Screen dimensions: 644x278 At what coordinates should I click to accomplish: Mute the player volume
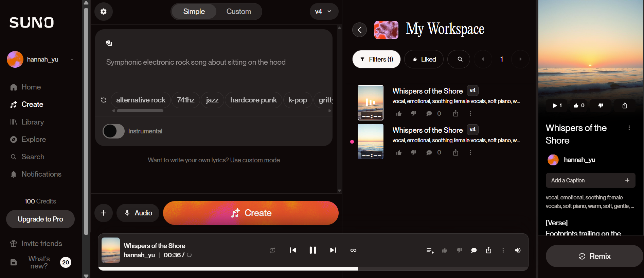click(x=518, y=250)
